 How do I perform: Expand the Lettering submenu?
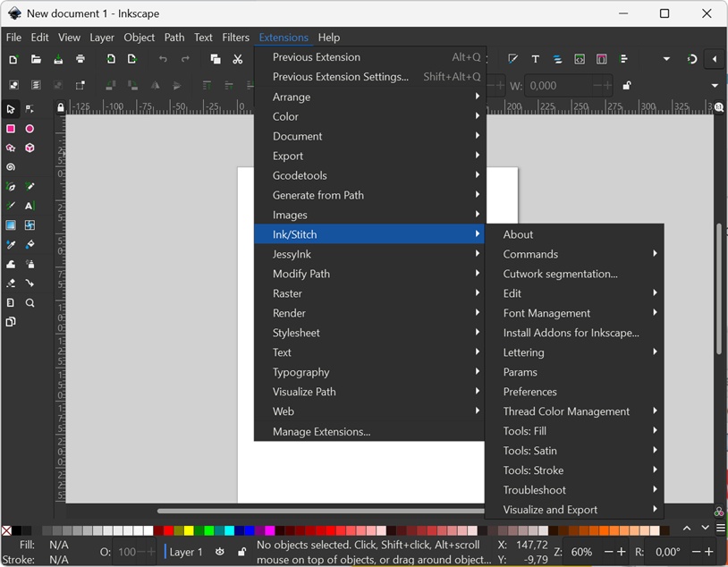(574, 352)
